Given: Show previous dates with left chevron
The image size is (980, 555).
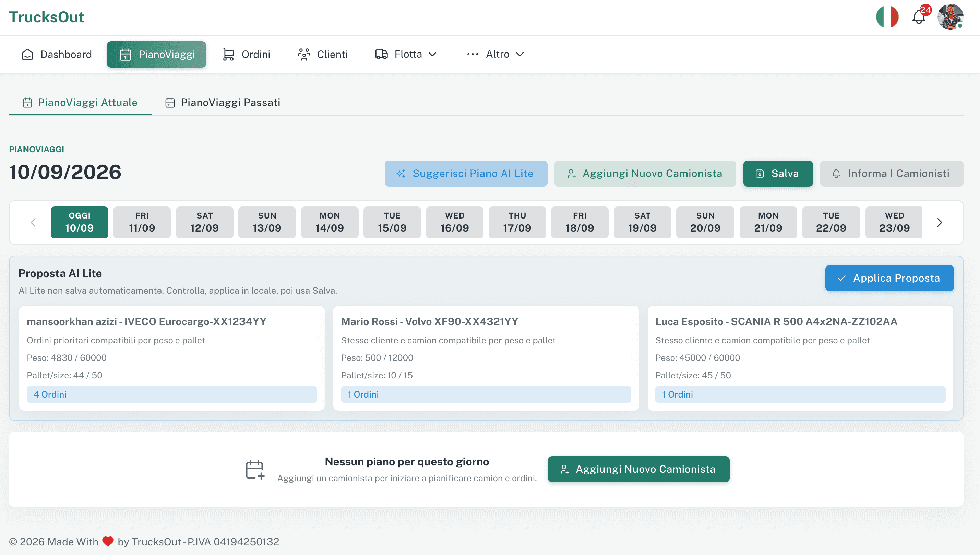Looking at the screenshot, I should point(33,222).
